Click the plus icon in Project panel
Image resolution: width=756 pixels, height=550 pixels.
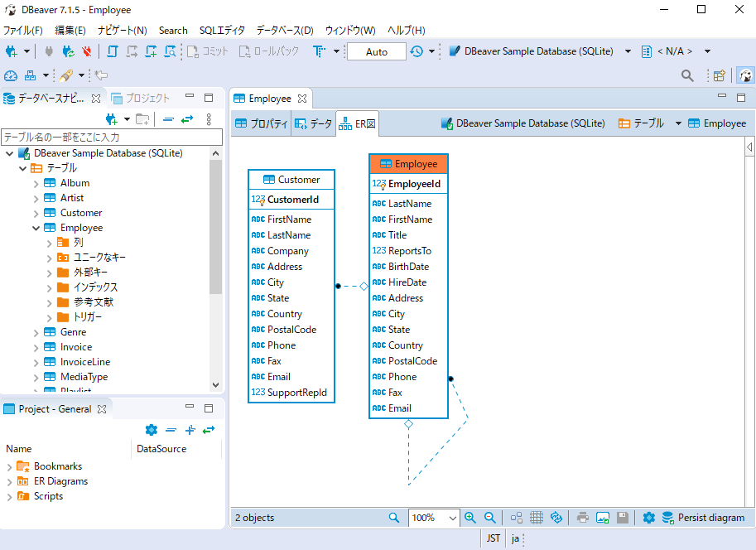[190, 429]
